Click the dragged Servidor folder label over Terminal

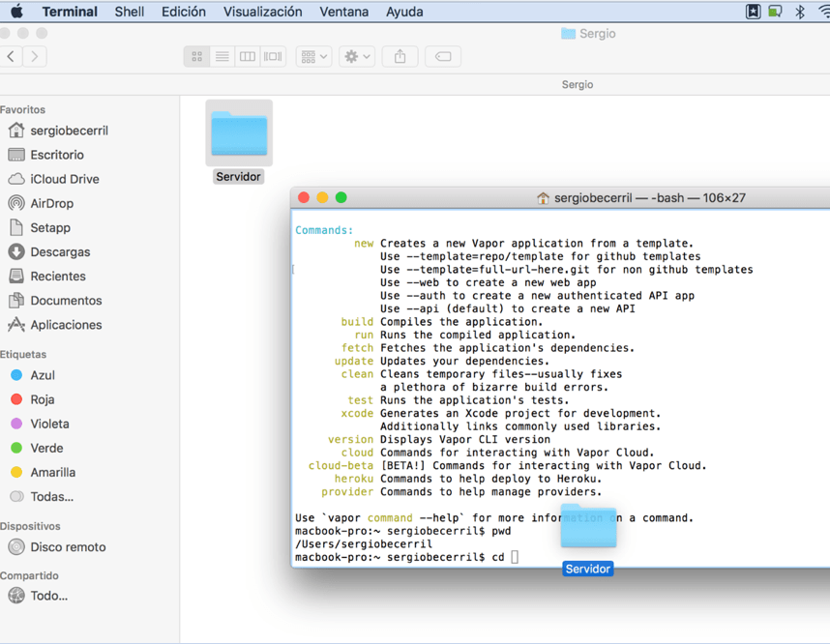[x=587, y=569]
